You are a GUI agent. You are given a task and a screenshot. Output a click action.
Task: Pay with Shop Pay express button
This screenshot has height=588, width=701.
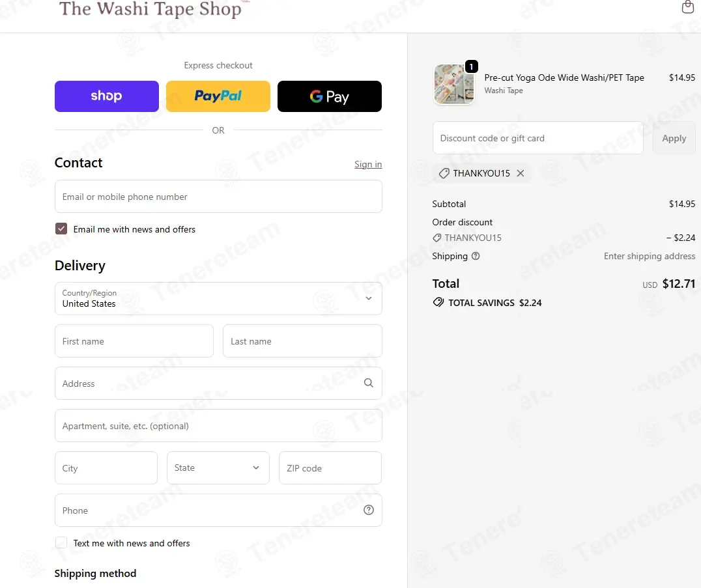point(107,96)
